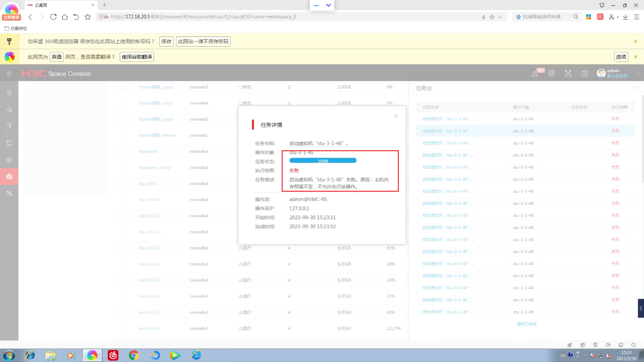644x362 pixels.
Task: Select the highlighted statistics sidebar icon
Action: click(x=9, y=177)
